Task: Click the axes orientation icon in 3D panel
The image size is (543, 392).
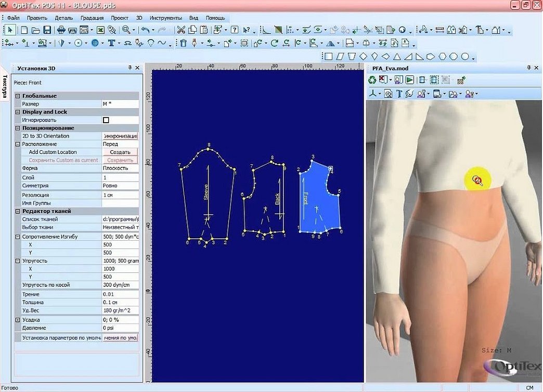Action: point(373,94)
